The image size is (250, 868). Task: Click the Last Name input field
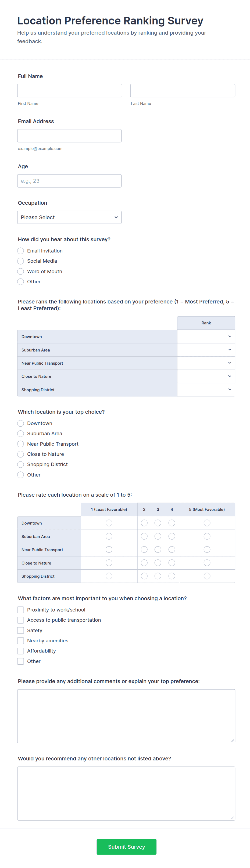(183, 91)
